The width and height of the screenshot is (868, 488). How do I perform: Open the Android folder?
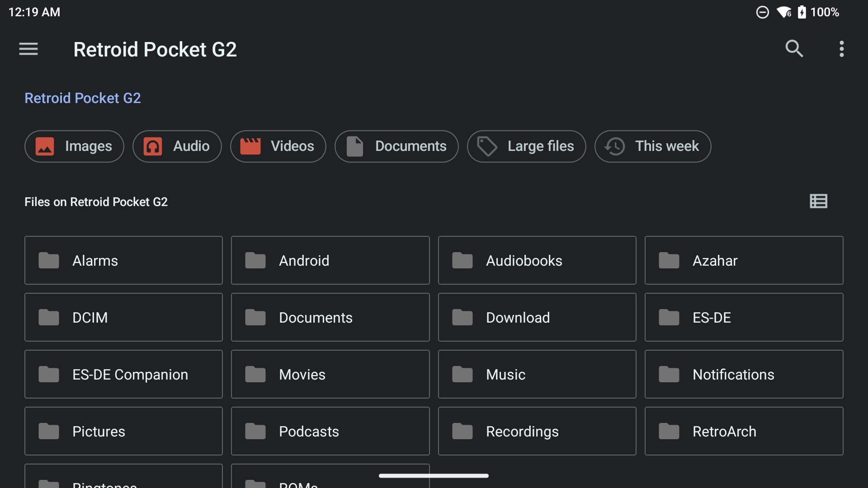[x=330, y=260]
